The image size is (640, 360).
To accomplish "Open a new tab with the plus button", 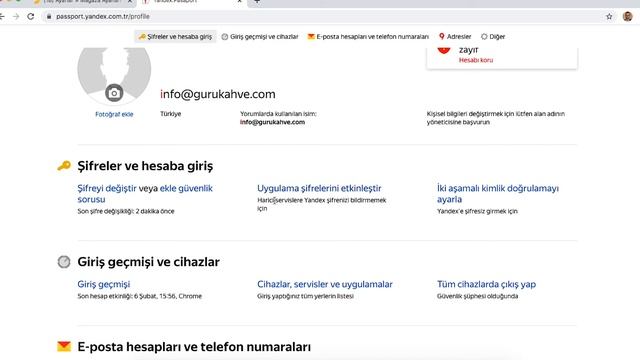I will point(257,2).
